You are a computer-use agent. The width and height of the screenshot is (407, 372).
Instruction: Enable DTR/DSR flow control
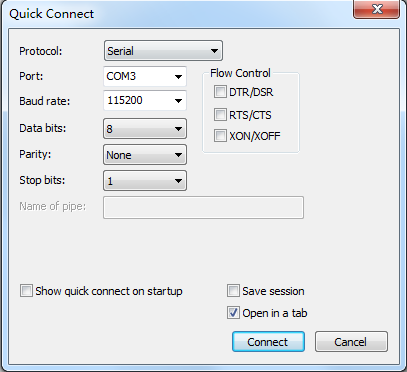pyautogui.click(x=220, y=92)
